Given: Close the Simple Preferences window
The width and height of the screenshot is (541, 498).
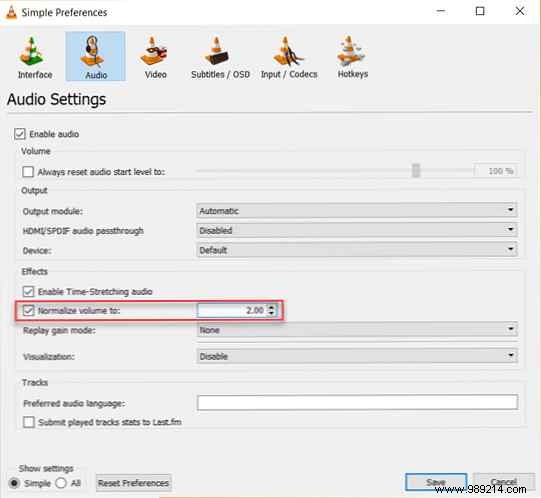Looking at the screenshot, I should coord(520,11).
